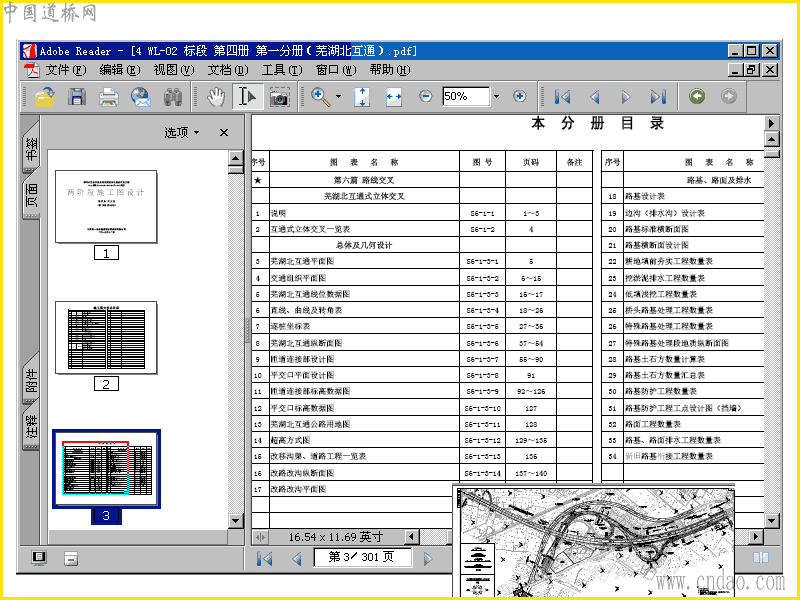The height and width of the screenshot is (600, 800).
Task: Click the Fit Page icon
Action: (362, 96)
